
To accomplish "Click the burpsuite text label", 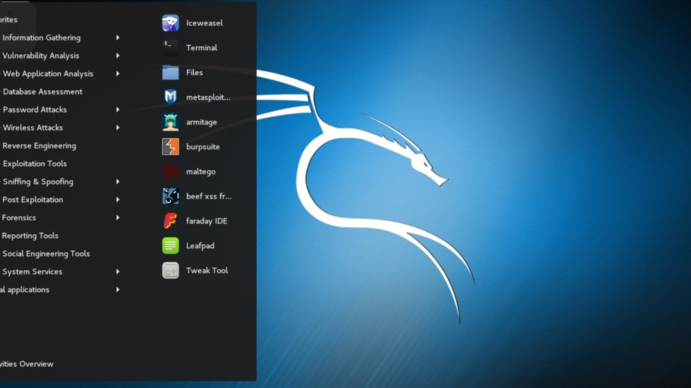I will 203,147.
